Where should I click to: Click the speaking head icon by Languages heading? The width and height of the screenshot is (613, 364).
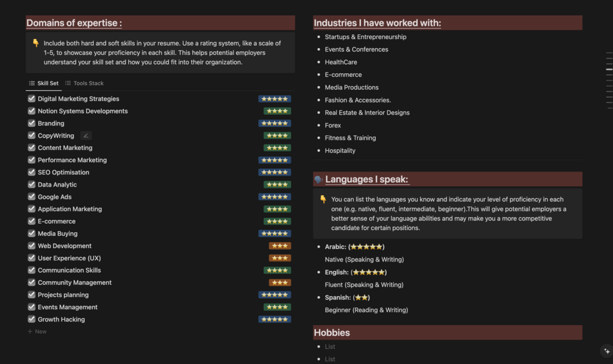tap(318, 179)
